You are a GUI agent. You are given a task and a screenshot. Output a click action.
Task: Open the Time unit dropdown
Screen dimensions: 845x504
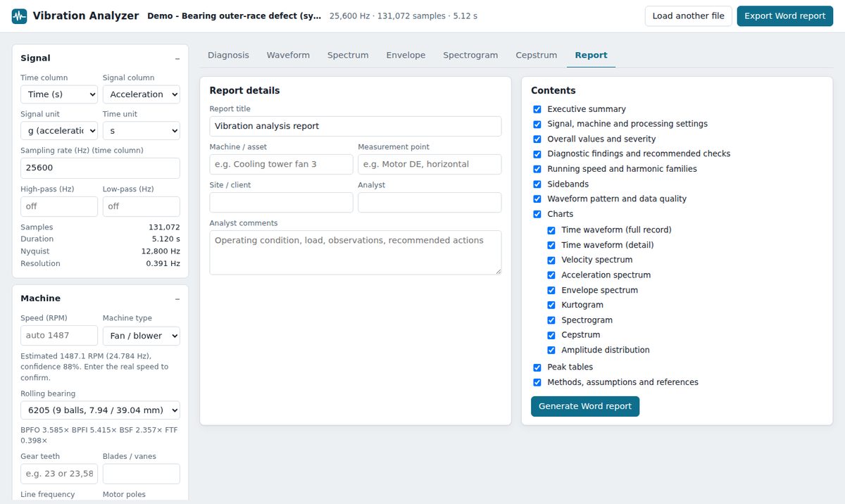point(142,131)
